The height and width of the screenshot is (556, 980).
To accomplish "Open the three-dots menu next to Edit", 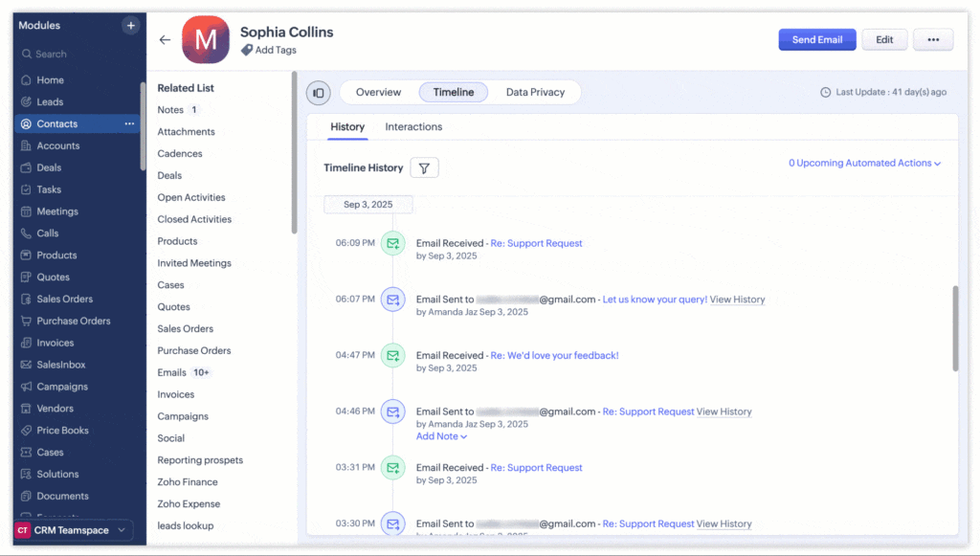I will coord(932,39).
